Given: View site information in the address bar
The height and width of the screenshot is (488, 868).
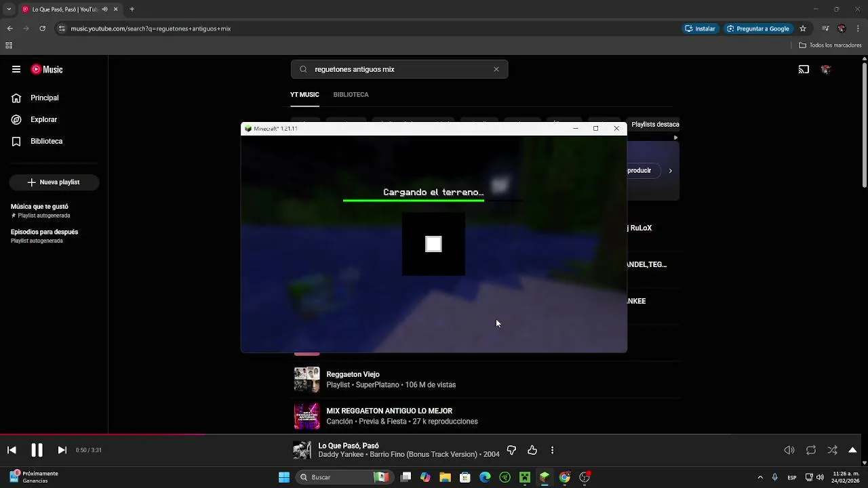Looking at the screenshot, I should 62,28.
